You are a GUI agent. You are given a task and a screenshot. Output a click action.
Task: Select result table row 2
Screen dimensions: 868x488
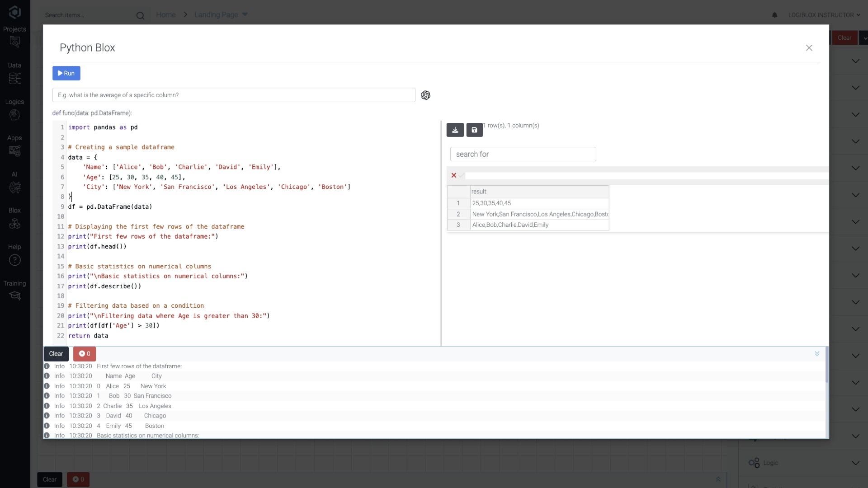point(458,214)
